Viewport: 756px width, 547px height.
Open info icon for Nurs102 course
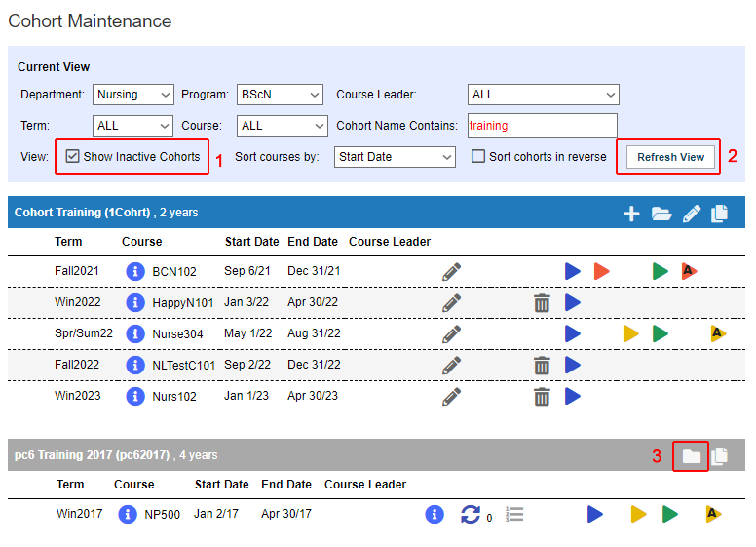pos(135,397)
